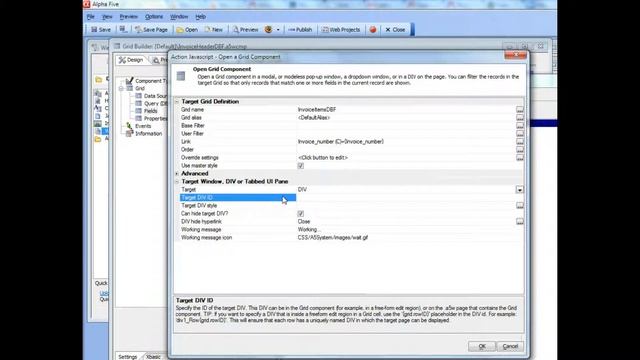Expand the Advanced section

(x=177, y=173)
